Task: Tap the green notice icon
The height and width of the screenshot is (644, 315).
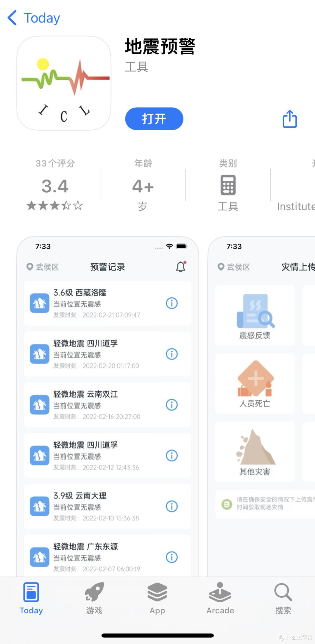Action: click(x=227, y=504)
